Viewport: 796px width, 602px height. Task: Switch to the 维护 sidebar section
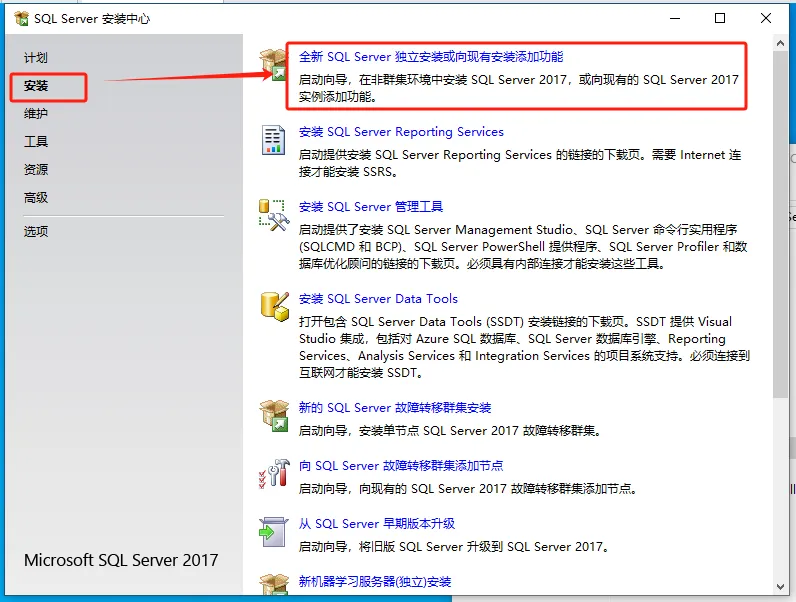[36, 114]
